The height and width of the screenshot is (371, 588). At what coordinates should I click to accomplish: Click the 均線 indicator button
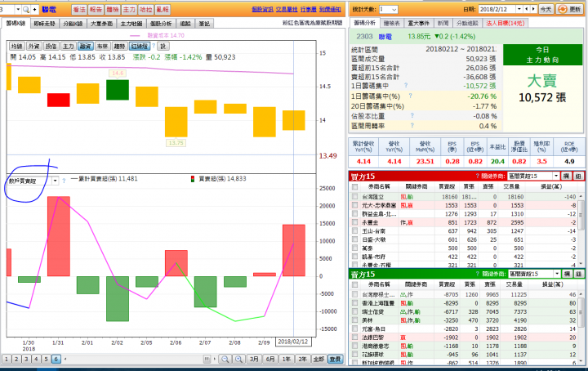[16, 46]
